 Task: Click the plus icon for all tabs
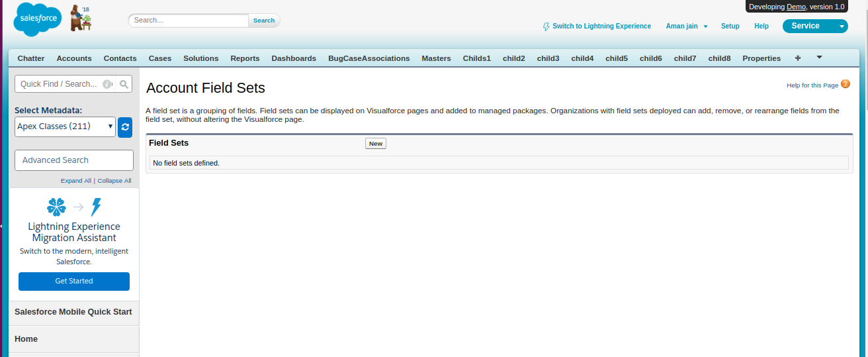click(x=797, y=58)
